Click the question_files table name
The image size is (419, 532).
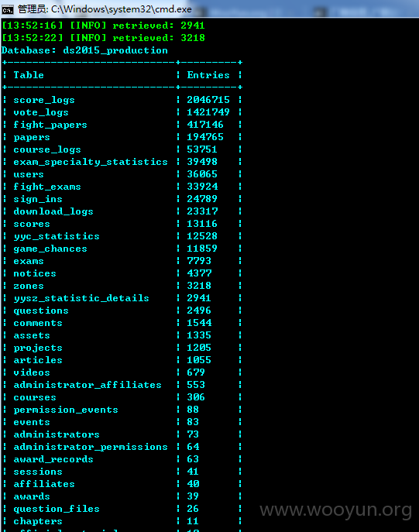[57, 509]
